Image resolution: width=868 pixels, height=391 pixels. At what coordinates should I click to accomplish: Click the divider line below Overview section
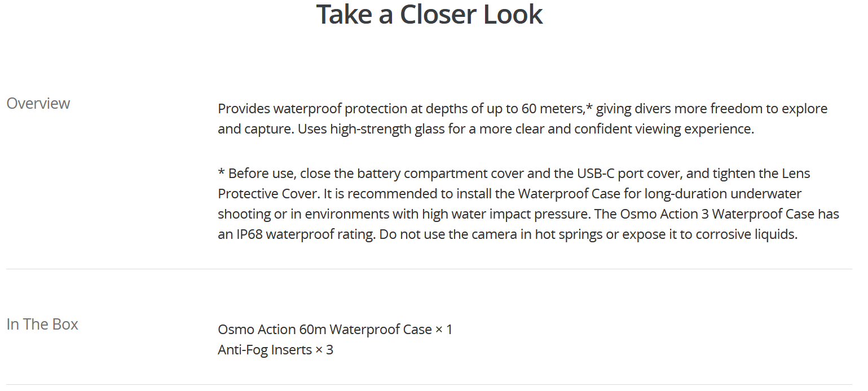coord(429,269)
